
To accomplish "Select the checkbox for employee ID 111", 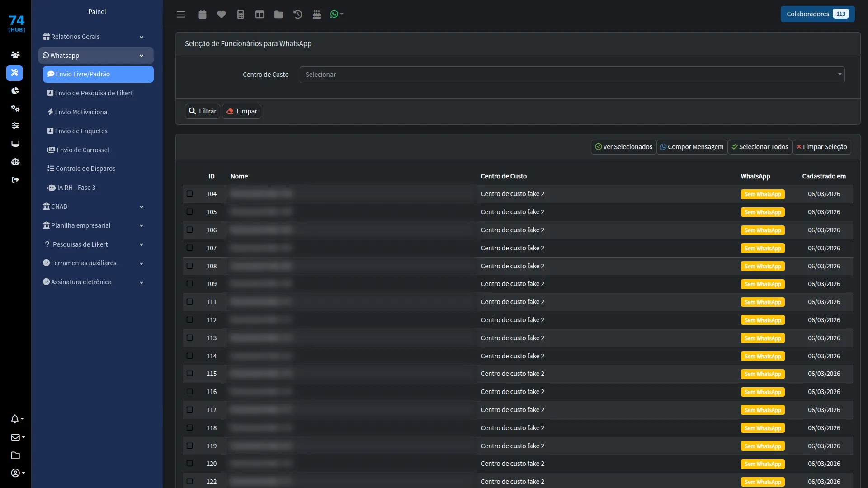I will (190, 302).
